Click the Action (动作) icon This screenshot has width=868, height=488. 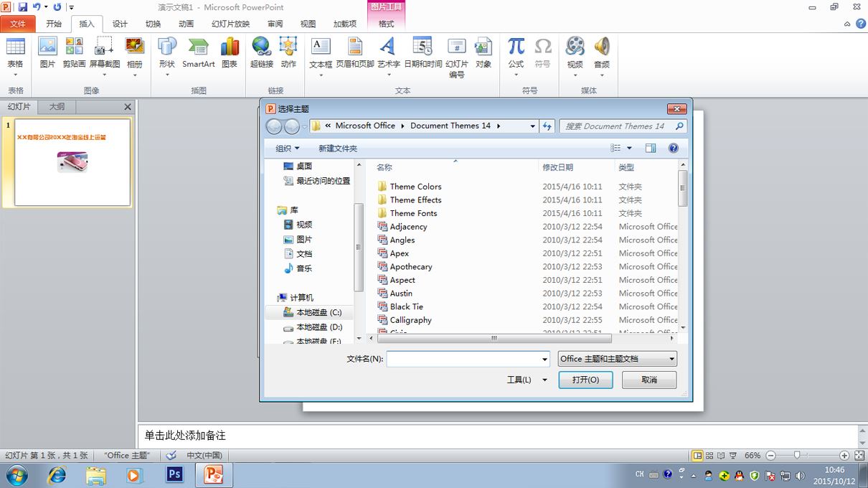(x=288, y=53)
